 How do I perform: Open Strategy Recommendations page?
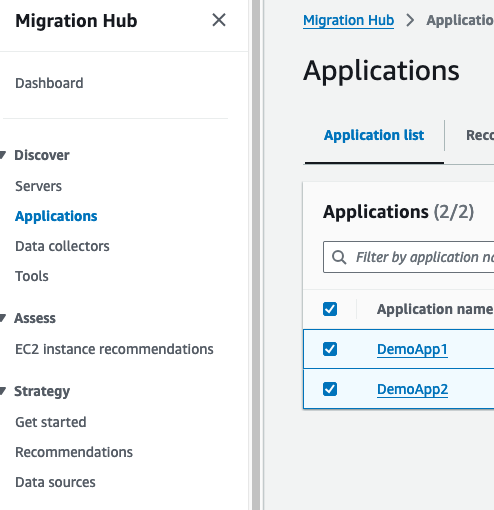coord(74,452)
